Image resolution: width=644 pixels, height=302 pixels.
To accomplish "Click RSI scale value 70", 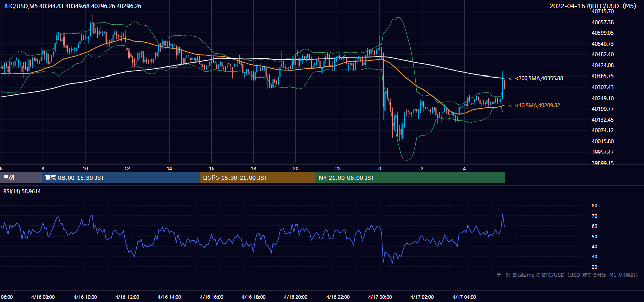I will [594, 216].
